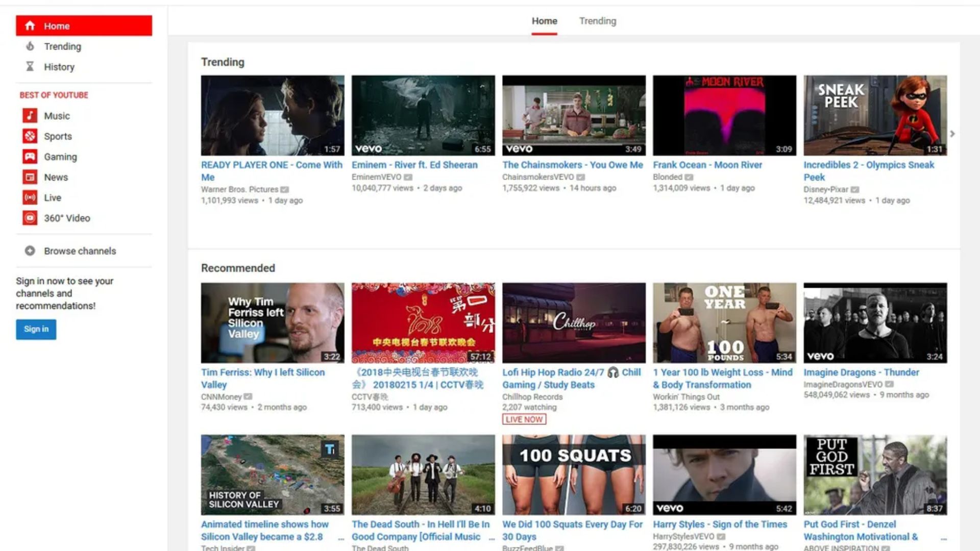Open 'Imagine Dragons - Thunder' title link
Image resolution: width=980 pixels, height=551 pixels.
861,372
